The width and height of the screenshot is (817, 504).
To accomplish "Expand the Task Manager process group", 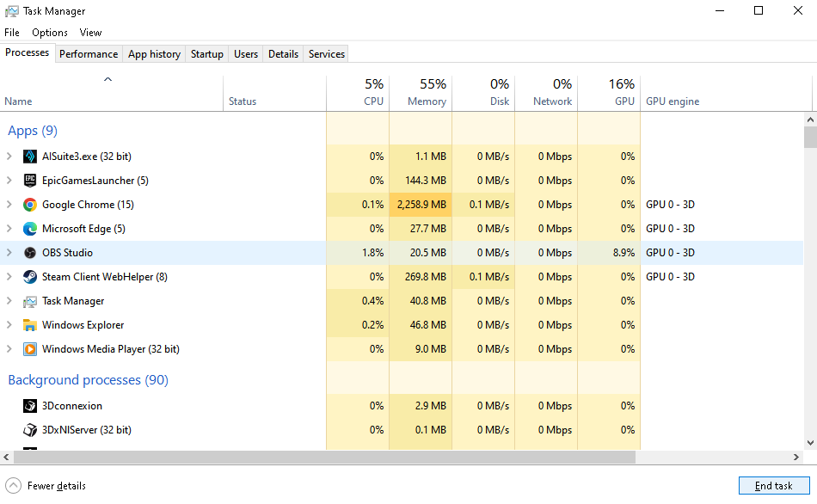I will click(9, 301).
